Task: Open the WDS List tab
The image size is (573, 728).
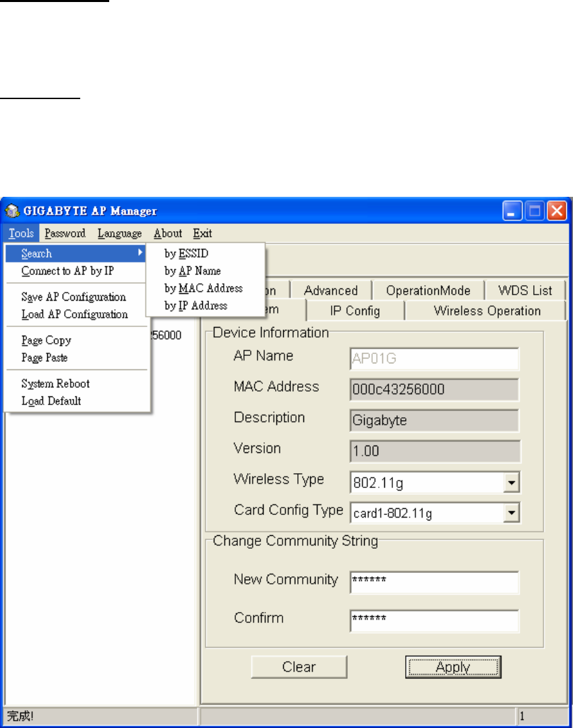Action: point(525,291)
